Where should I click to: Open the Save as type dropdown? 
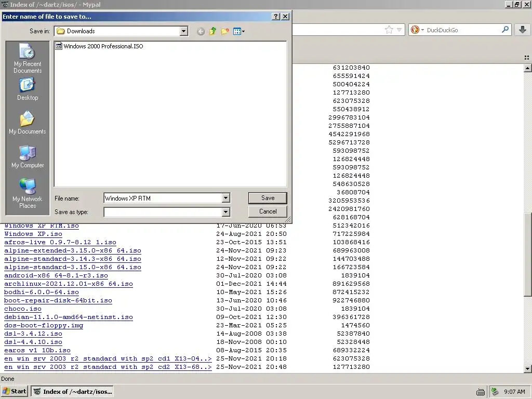coord(225,212)
